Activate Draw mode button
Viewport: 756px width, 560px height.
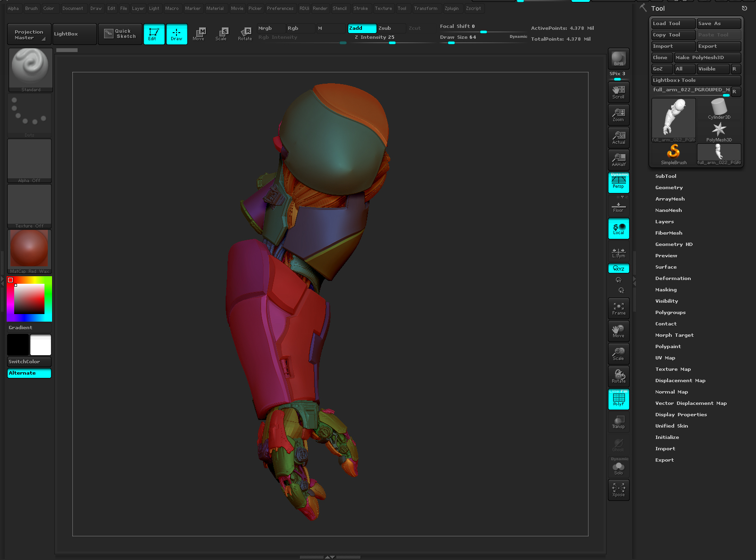coord(176,34)
